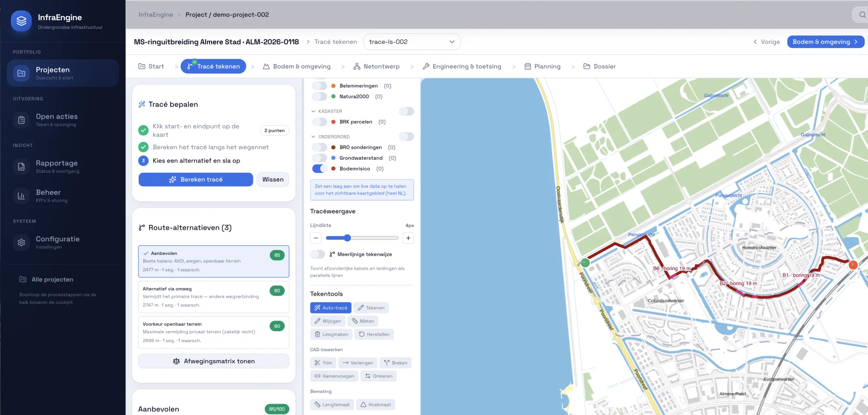The height and width of the screenshot is (415, 868).
Task: Disable the Bodemrisico layer
Action: coord(319,168)
